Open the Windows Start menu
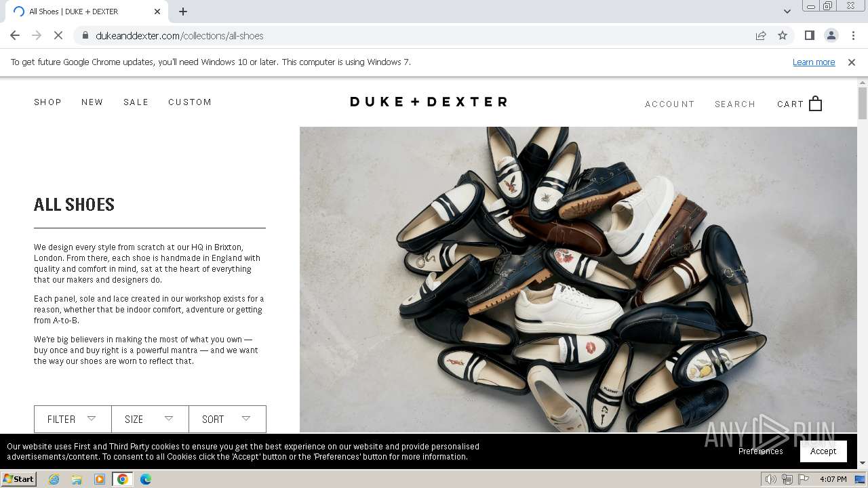Screen dimensions: 868x488 coord(18,479)
